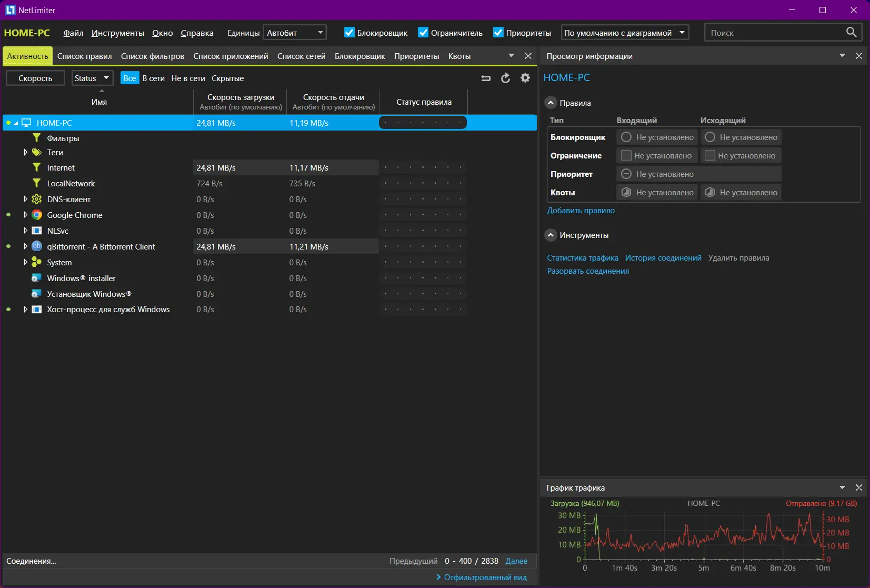The image size is (870, 588).
Task: Open the Инструменты menu
Action: coord(117,33)
